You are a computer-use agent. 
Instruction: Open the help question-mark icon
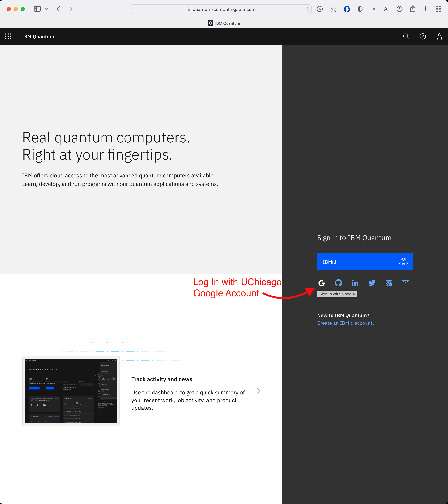tap(423, 37)
